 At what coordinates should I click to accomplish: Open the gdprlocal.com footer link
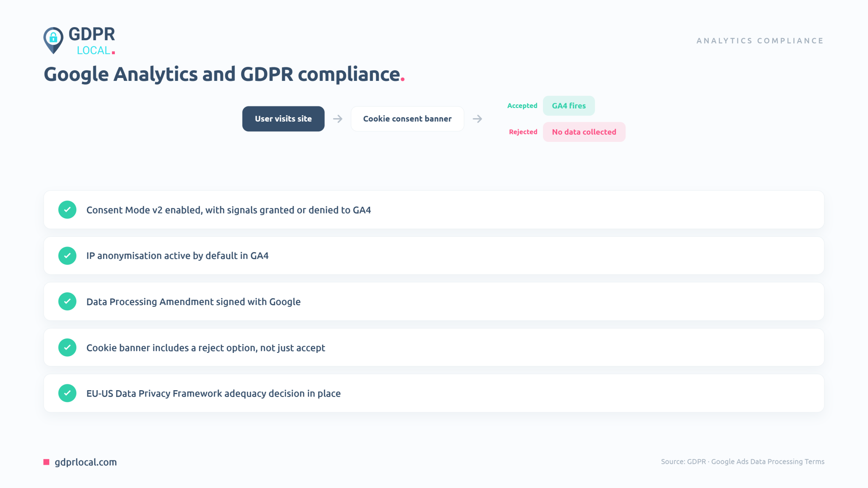86,462
